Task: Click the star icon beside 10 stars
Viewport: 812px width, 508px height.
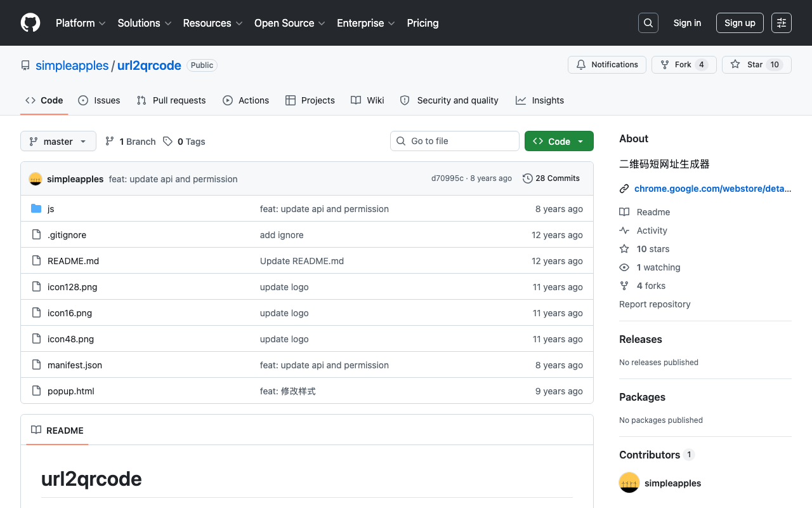Action: tap(624, 249)
